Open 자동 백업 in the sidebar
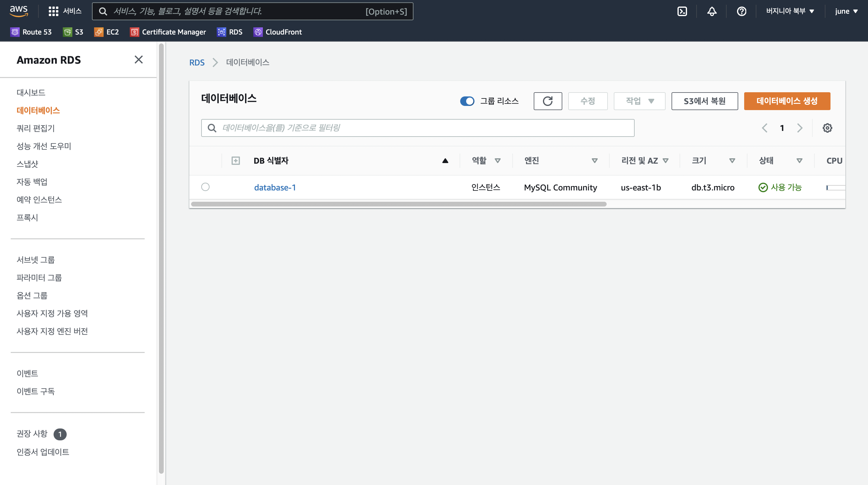868x485 pixels. coord(32,182)
